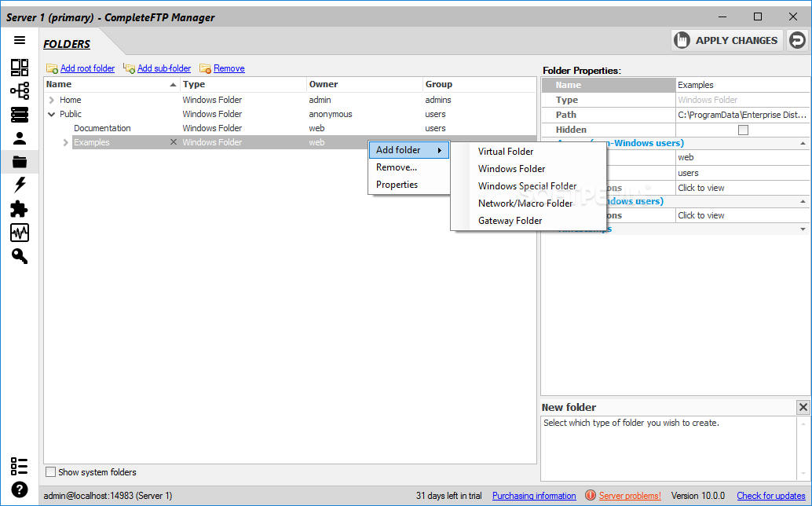Choose Properties from the context menu
This screenshot has height=506, width=812.
(x=409, y=185)
